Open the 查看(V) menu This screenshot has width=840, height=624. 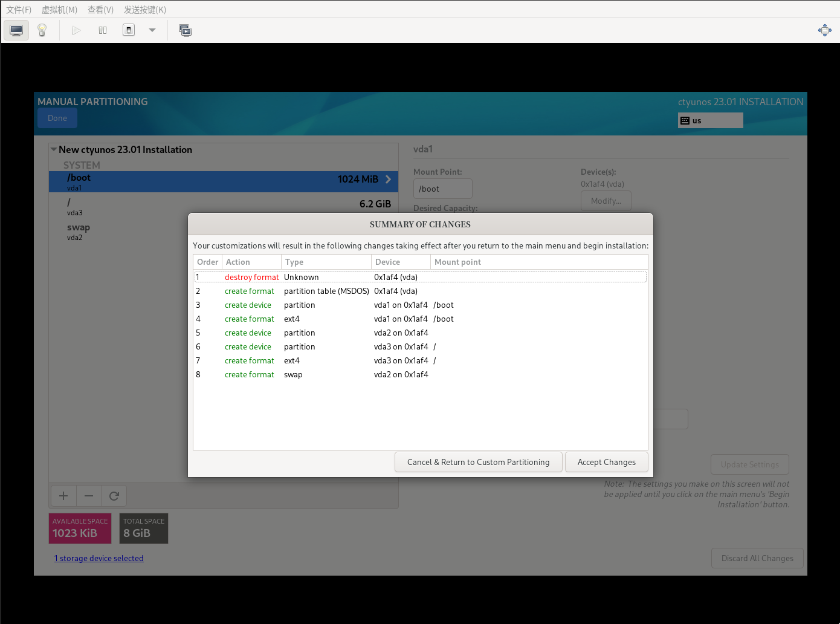point(100,10)
